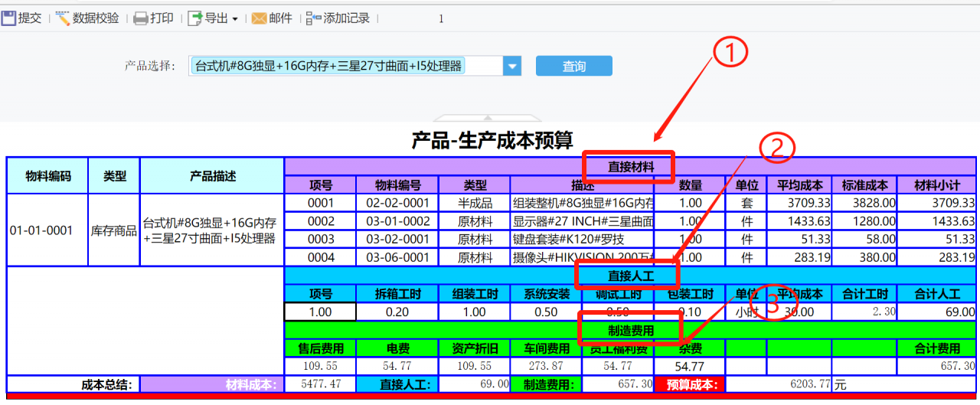Click the red 预算成本 label
This screenshot has height=405, width=980.
(x=690, y=384)
